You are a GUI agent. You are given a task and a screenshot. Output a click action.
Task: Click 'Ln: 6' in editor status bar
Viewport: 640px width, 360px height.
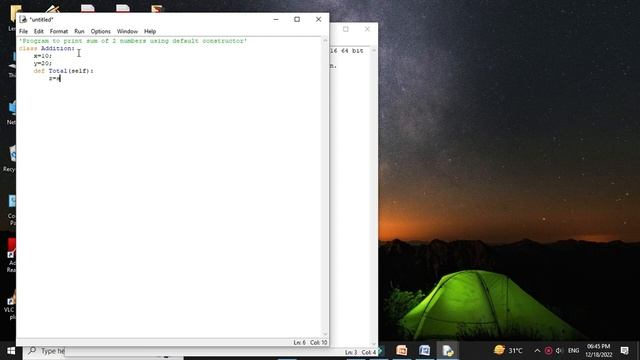tap(299, 342)
